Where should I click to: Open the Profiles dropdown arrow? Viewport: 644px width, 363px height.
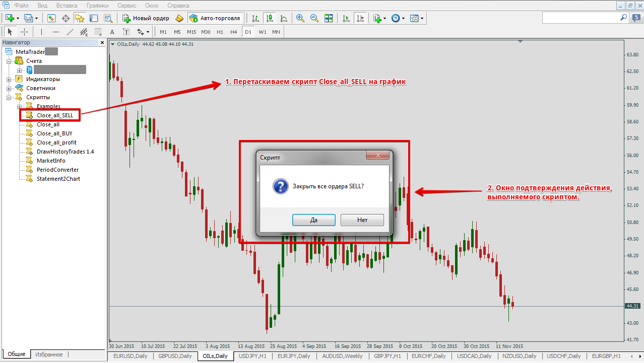pyautogui.click(x=36, y=18)
